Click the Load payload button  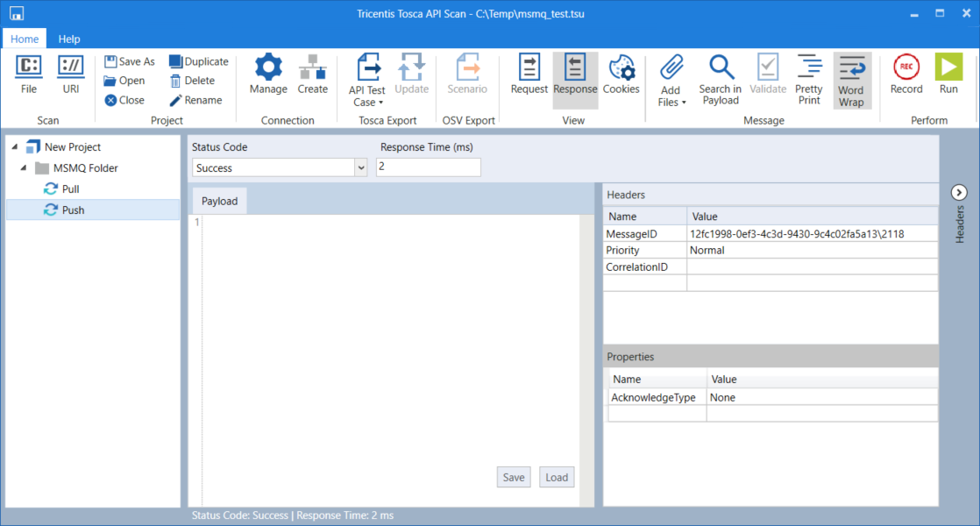557,477
